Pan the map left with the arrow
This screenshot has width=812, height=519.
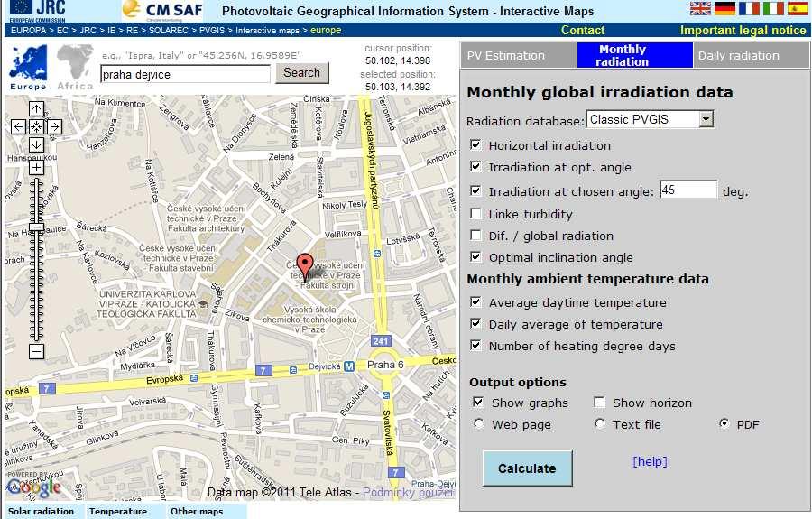pos(18,126)
